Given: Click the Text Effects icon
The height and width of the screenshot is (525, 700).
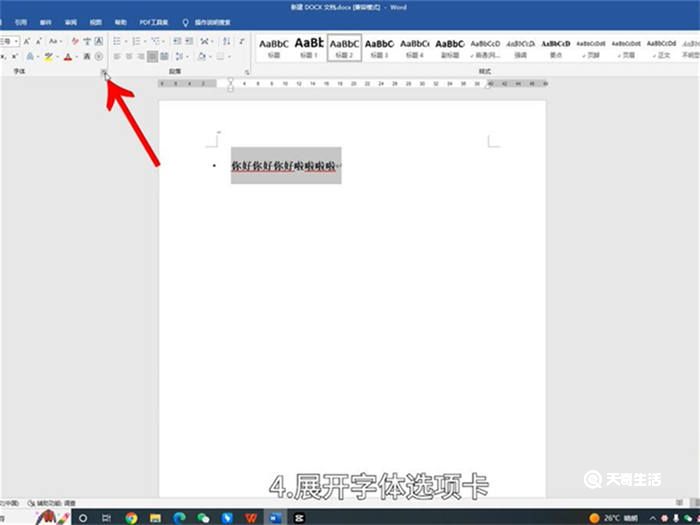Looking at the screenshot, I should point(30,57).
